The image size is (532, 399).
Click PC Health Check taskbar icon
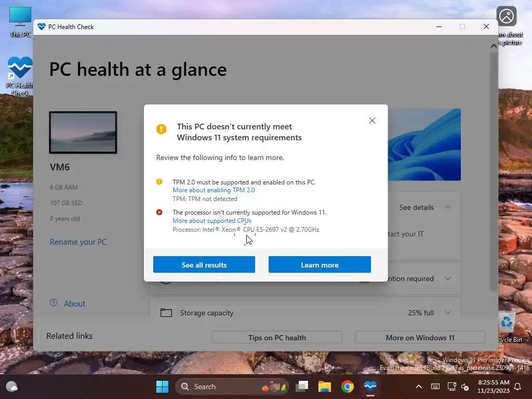tap(370, 387)
